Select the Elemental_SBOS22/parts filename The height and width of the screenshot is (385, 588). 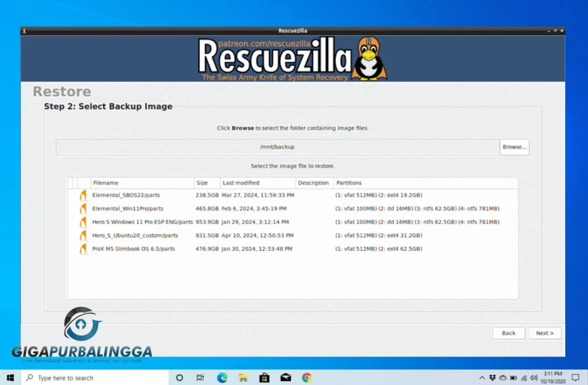click(x=126, y=195)
